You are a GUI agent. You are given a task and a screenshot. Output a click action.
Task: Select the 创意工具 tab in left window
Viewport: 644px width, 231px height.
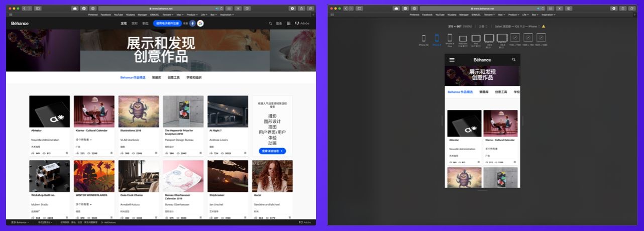[x=174, y=77]
